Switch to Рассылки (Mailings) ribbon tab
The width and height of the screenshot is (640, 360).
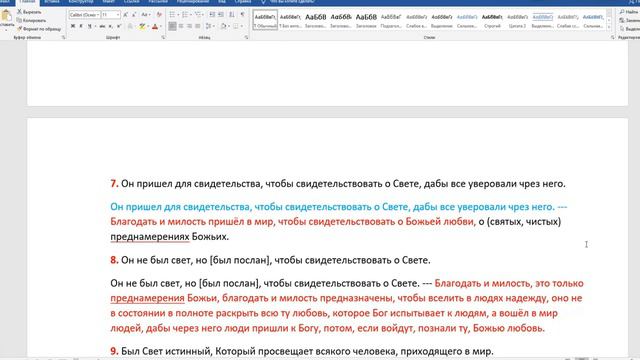pos(158,2)
